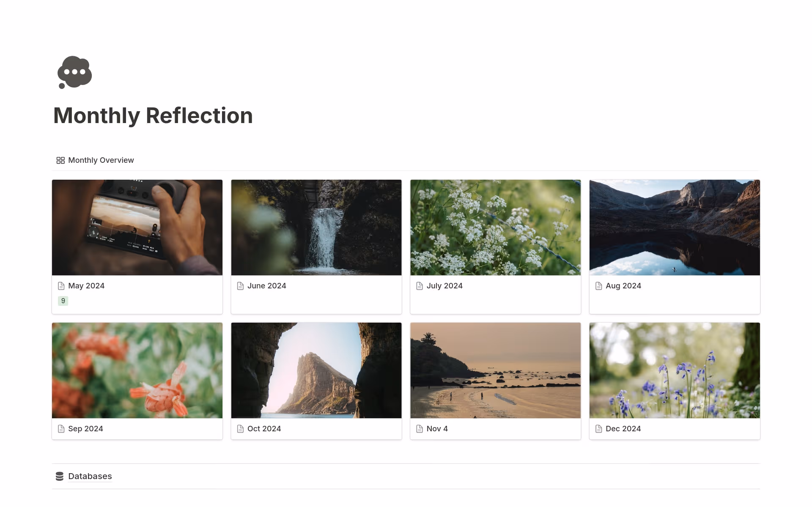This screenshot has height=507, width=812.
Task: Click the Monthly Reflection page title
Action: coord(153,115)
